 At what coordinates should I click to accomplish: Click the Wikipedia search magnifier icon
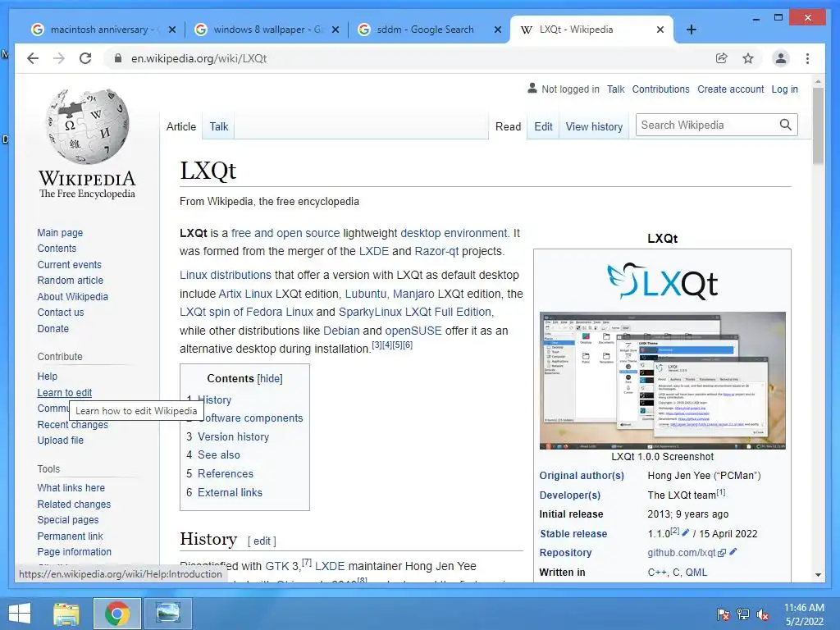[785, 125]
